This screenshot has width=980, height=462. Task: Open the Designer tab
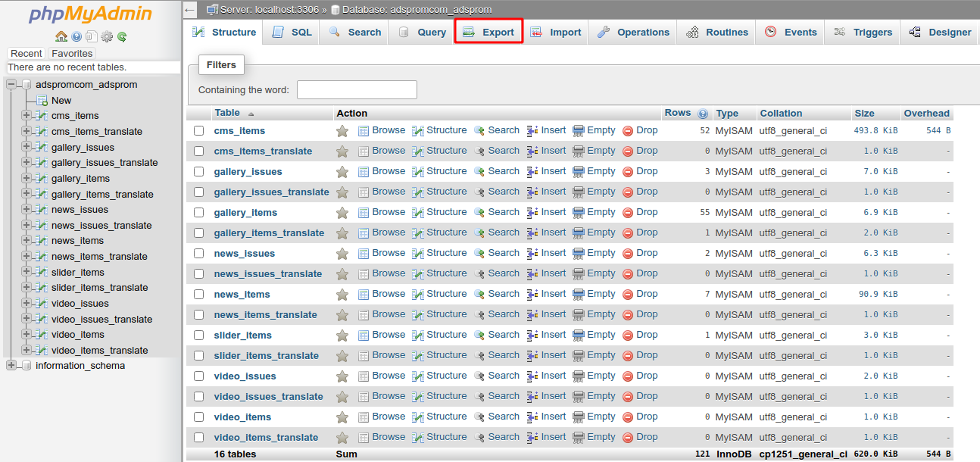coord(940,32)
